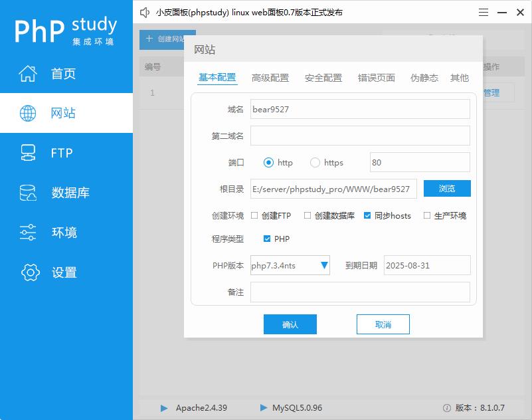Click the 设置 sidebar label
The width and height of the screenshot is (532, 420).
64,272
